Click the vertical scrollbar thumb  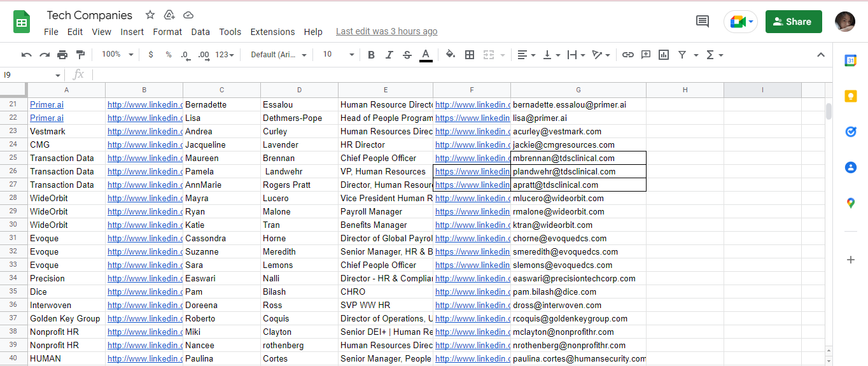point(829,111)
